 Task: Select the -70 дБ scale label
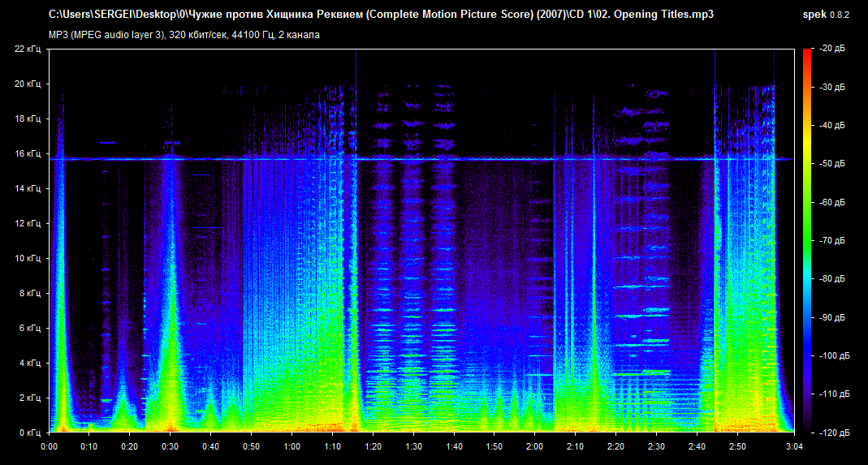point(833,241)
